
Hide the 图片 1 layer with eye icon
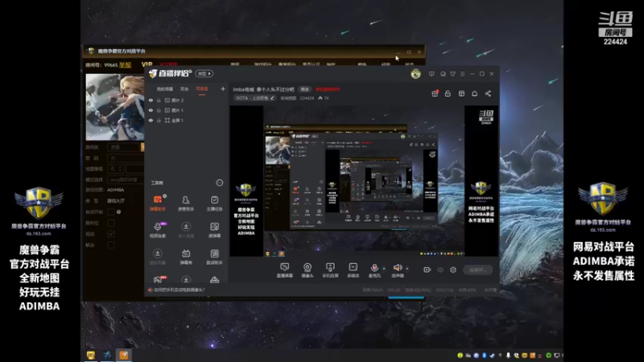151,110
